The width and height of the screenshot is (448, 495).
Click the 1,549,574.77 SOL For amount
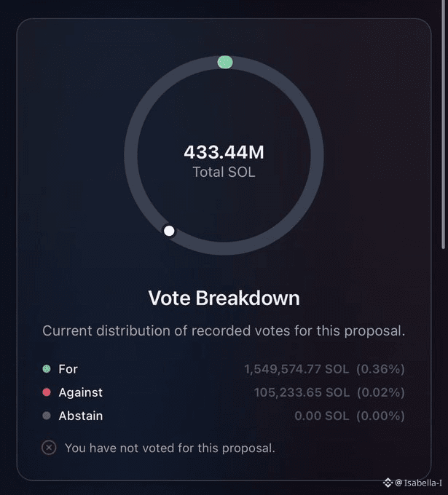(x=296, y=369)
